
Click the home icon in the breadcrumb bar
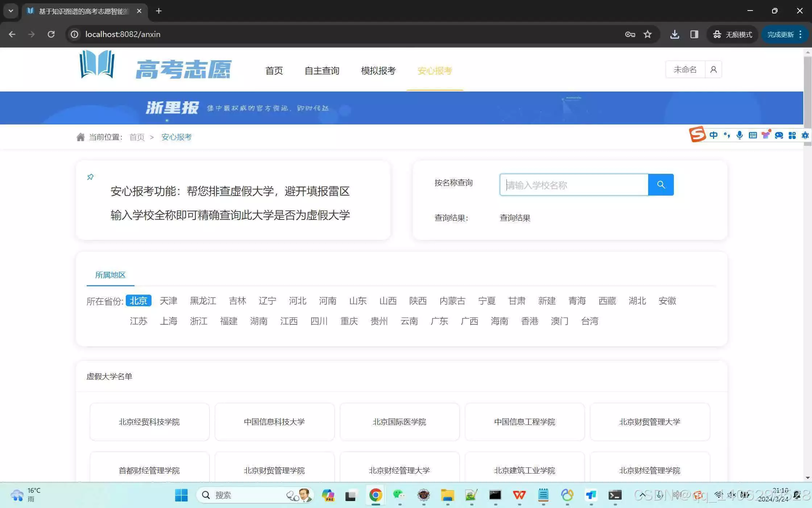(81, 136)
